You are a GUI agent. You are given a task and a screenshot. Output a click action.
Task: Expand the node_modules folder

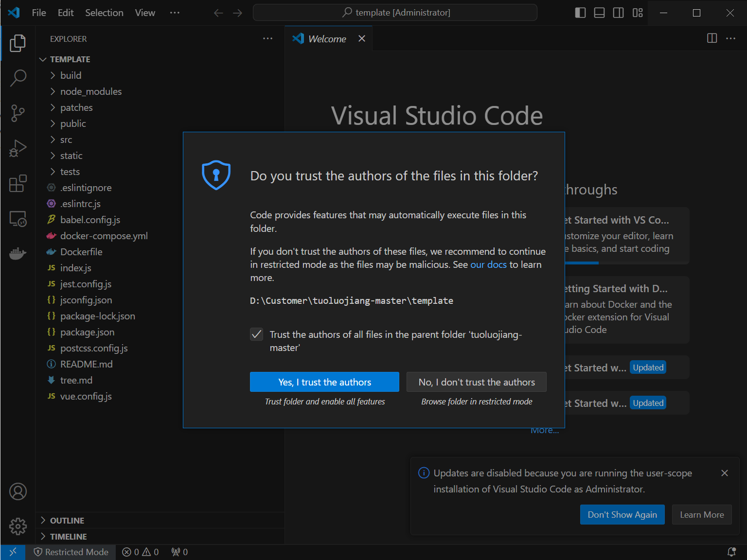[x=90, y=91]
